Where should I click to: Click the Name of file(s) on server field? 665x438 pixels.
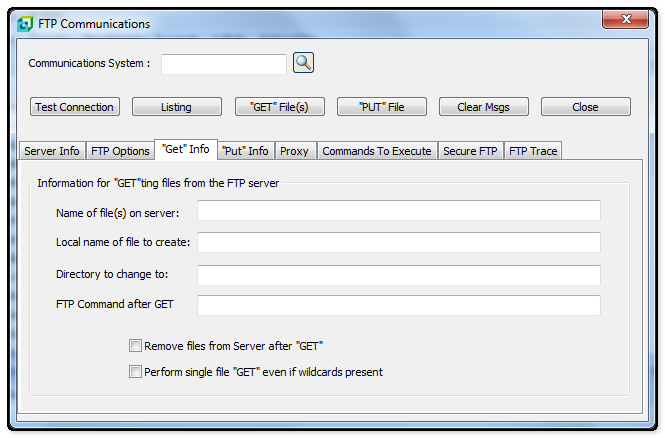coord(398,210)
